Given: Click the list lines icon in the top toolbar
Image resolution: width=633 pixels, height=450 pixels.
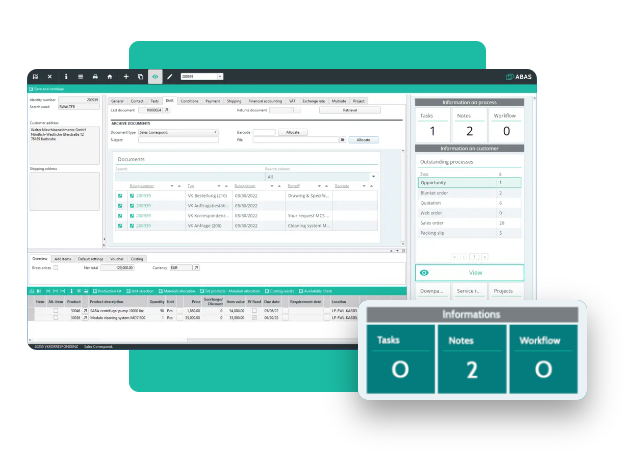Looking at the screenshot, I should click(x=80, y=77).
